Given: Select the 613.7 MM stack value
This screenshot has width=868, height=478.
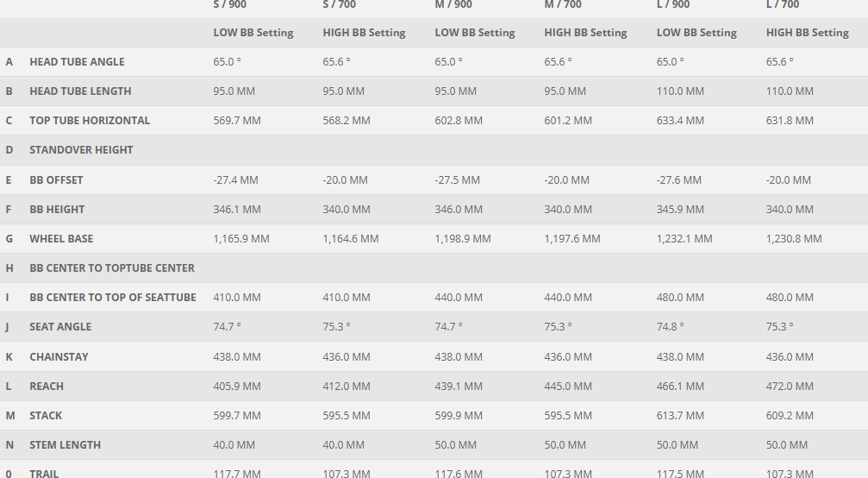Looking at the screenshot, I should (680, 416).
